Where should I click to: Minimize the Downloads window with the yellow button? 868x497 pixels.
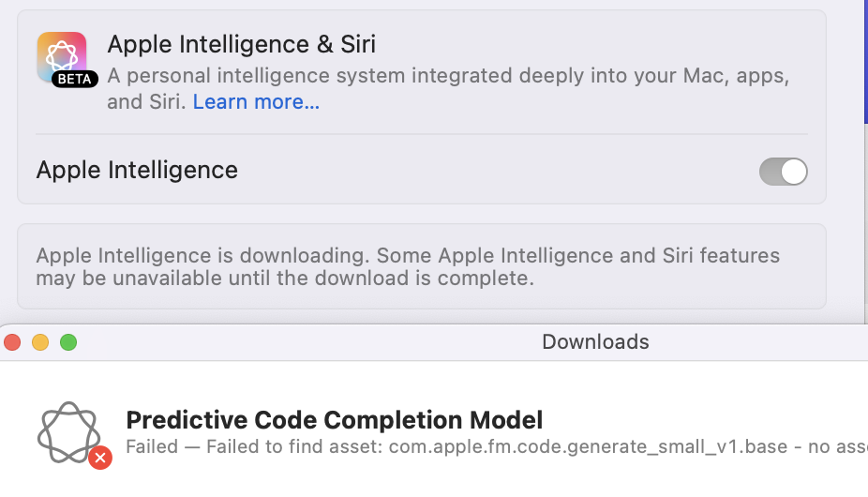click(x=40, y=342)
